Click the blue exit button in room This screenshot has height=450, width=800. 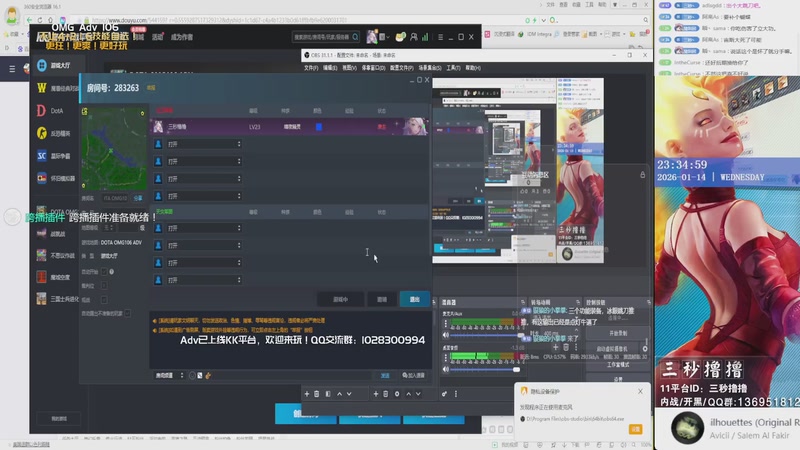[414, 299]
